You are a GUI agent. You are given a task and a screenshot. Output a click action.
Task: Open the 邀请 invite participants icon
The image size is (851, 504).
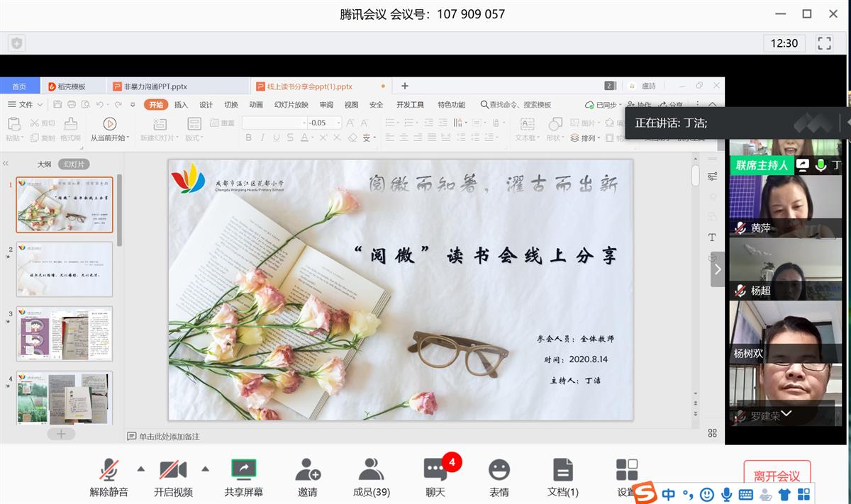coord(308,470)
